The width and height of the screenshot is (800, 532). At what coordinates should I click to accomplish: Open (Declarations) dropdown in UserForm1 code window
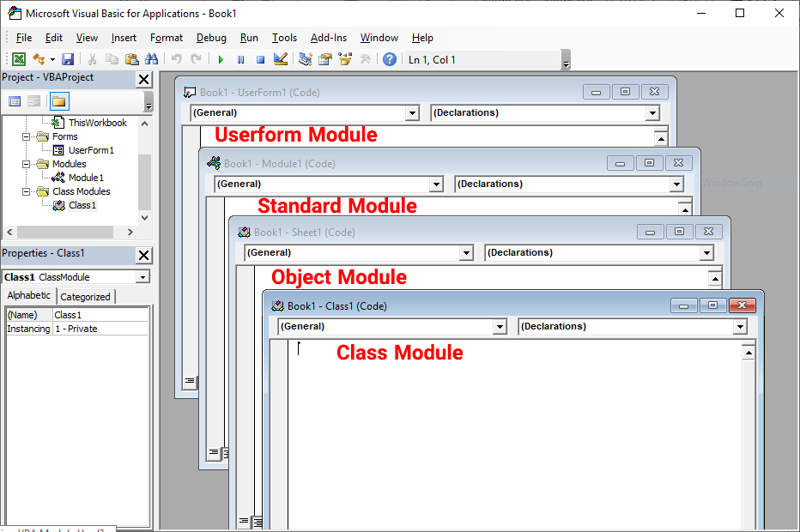(652, 112)
